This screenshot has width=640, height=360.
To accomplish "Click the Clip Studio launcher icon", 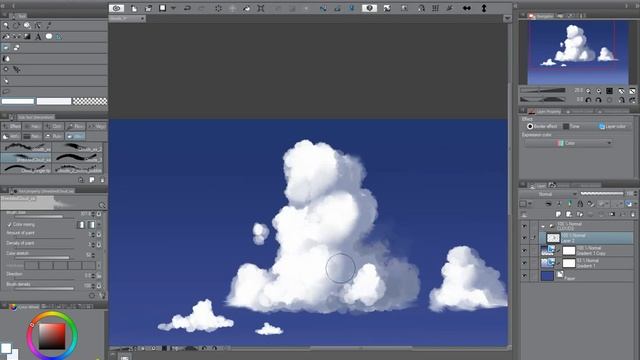I will [117, 8].
